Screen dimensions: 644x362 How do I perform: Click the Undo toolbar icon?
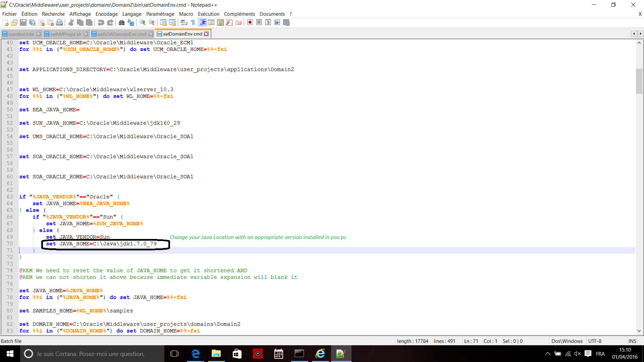[101, 22]
